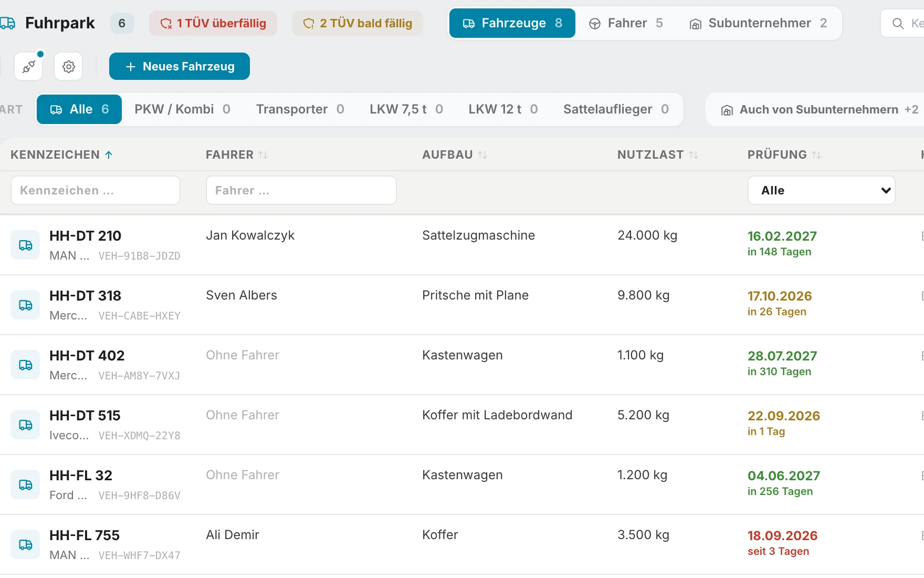Click driver name Sven Albers
Viewport: 924px width, 578px height.
click(x=241, y=295)
